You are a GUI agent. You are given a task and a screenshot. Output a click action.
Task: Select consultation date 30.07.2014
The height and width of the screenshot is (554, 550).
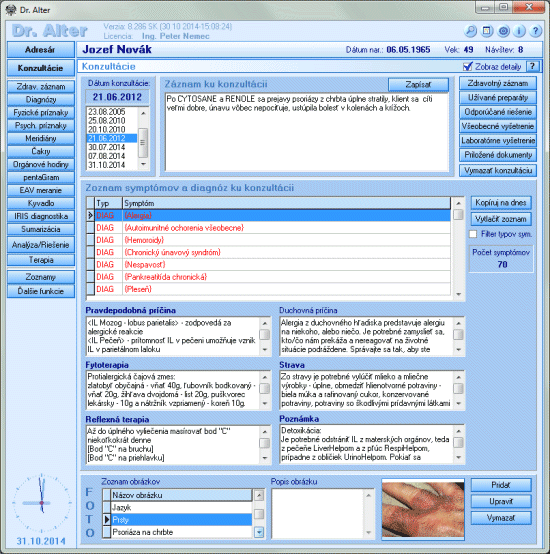112,147
